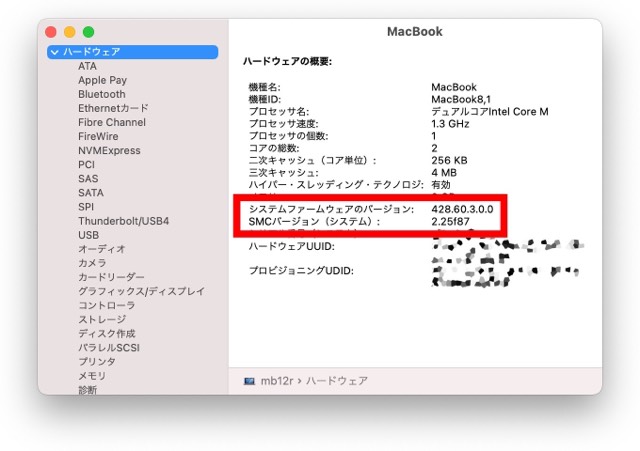
Task: Click the 機種名 label
Action: tap(264, 87)
